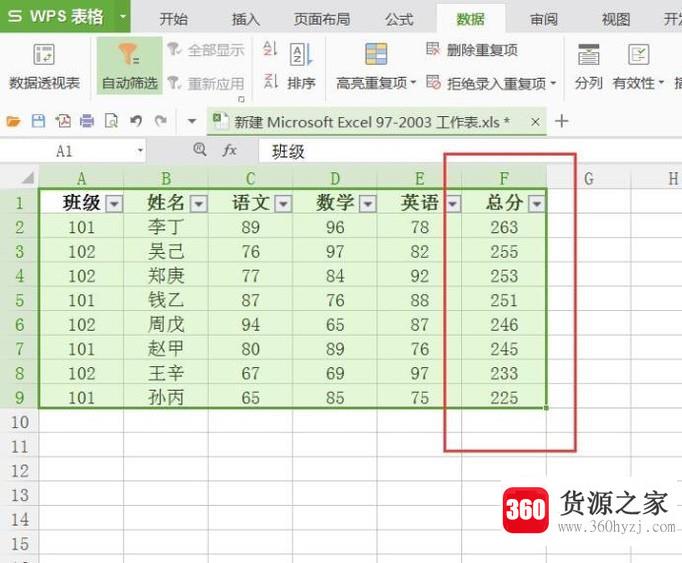Image resolution: width=682 pixels, height=563 pixels.
Task: Switch to the 插入 ribbon tab
Action: [x=246, y=19]
